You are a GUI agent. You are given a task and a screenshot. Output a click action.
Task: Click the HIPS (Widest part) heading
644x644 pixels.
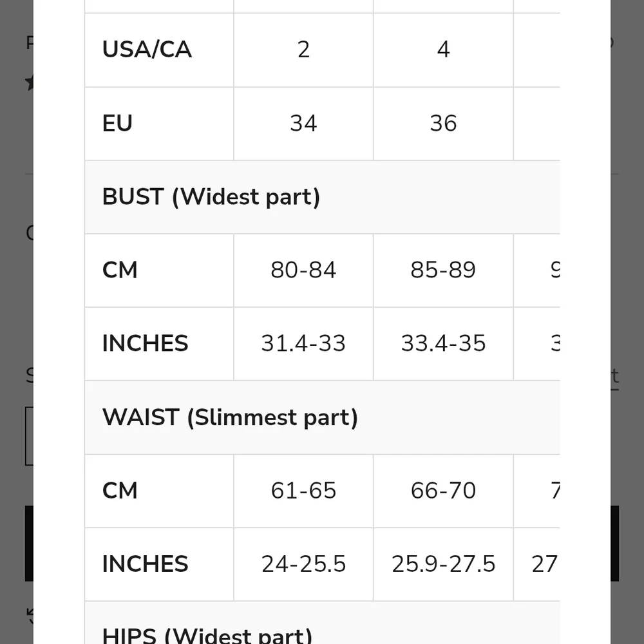click(207, 634)
